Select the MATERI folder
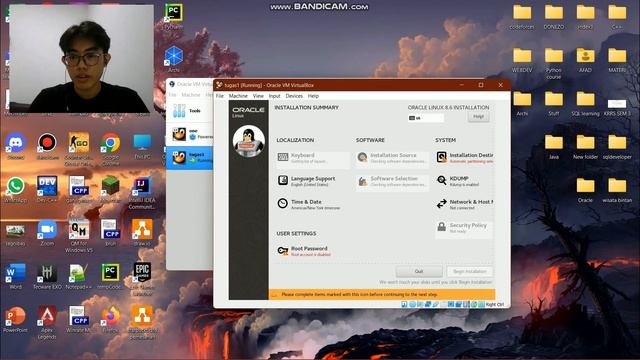This screenshot has height=360, width=640. (617, 60)
